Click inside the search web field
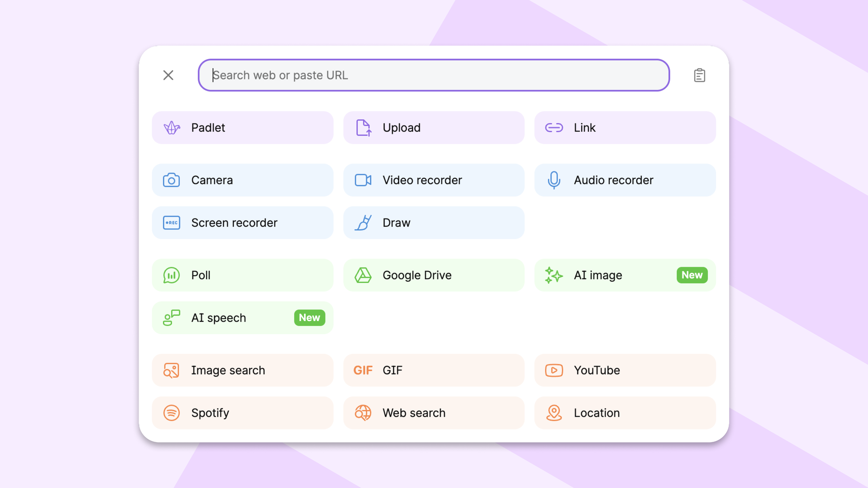Image resolution: width=868 pixels, height=488 pixels. tap(434, 75)
